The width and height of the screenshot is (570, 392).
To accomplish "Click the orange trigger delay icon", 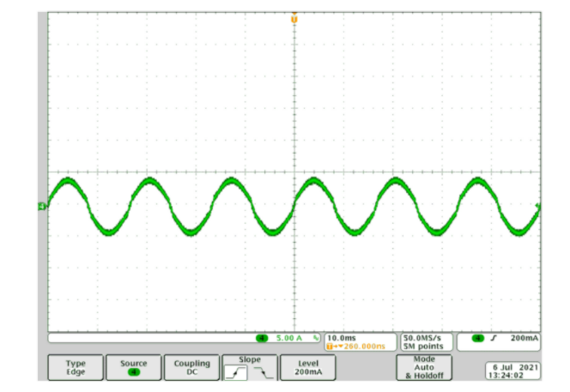I will click(330, 346).
